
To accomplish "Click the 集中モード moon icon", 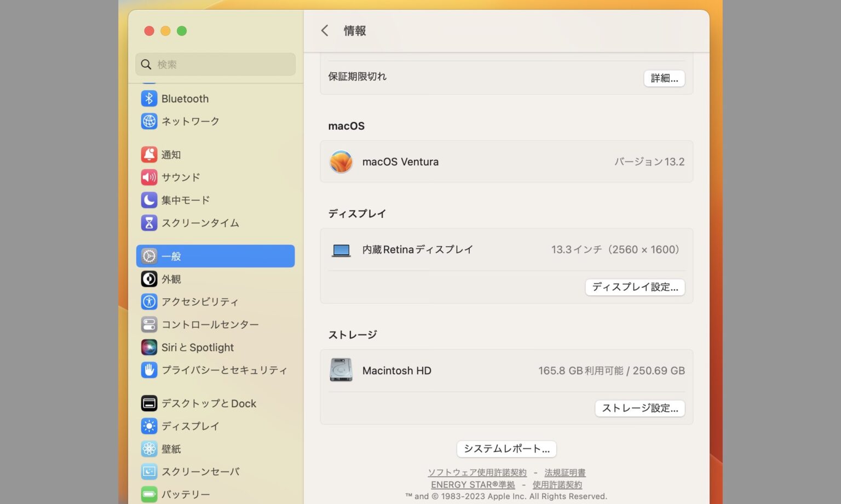I will [149, 200].
